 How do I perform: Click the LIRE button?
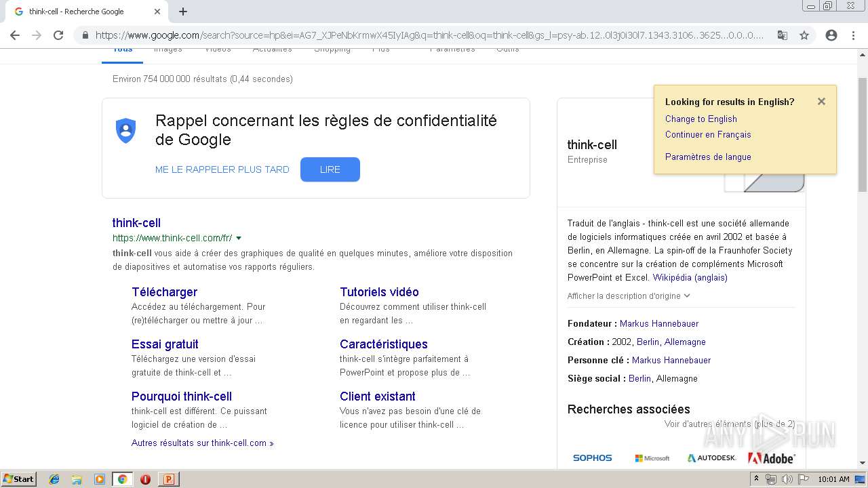(330, 169)
